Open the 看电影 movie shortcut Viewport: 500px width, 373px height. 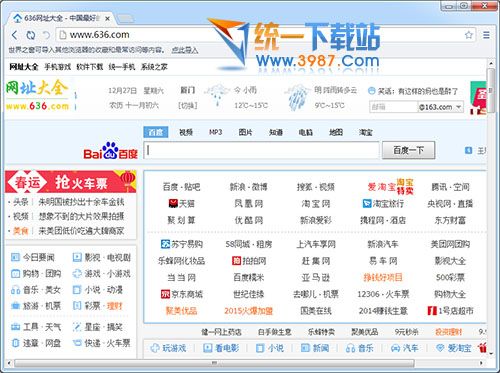pos(221,348)
